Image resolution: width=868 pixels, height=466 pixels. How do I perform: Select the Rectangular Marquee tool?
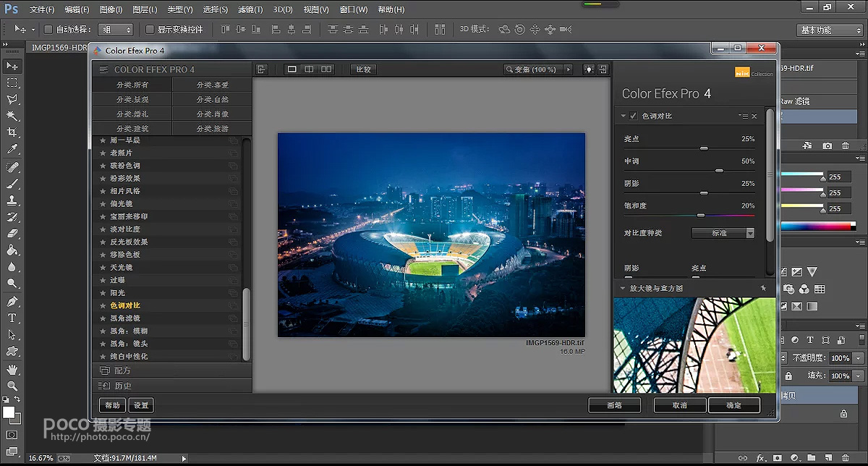tap(12, 83)
